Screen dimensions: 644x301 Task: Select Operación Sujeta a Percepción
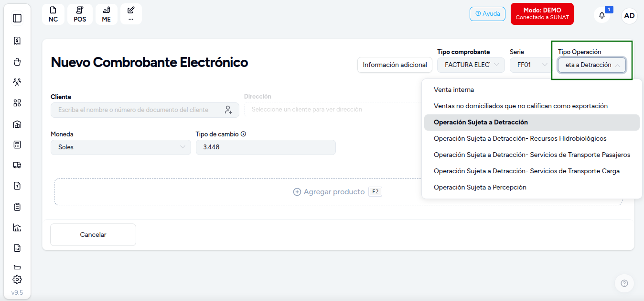coord(532,188)
